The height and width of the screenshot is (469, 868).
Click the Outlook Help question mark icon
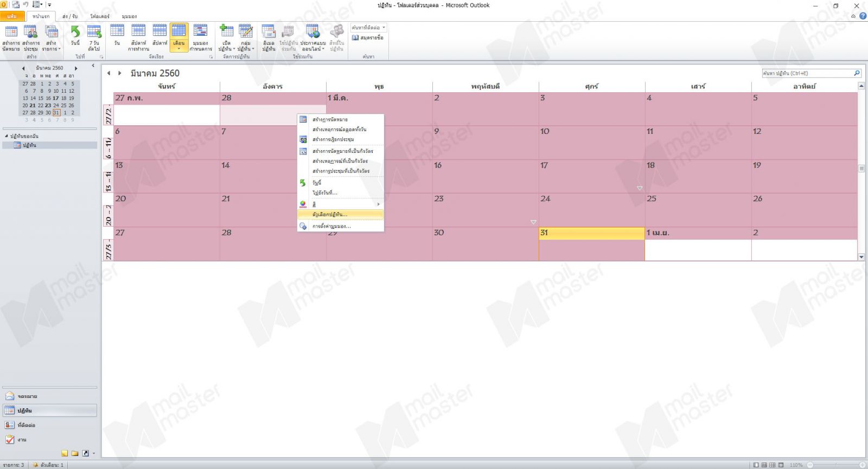tap(863, 16)
